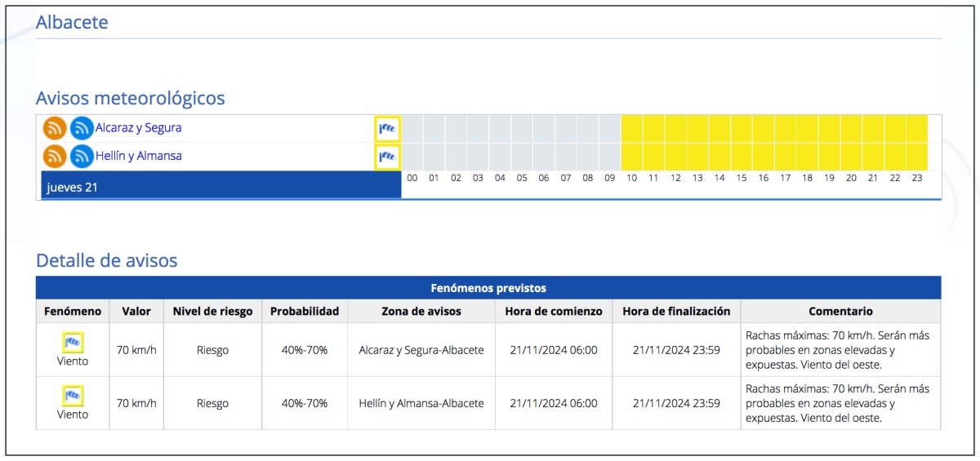Click the Comentario column header
Screen dimensions: 980x461
(841, 311)
